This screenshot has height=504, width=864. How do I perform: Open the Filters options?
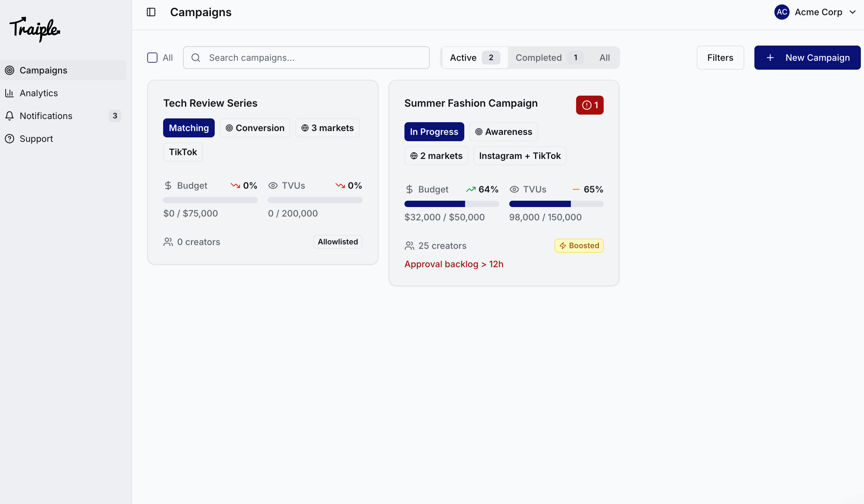[720, 58]
